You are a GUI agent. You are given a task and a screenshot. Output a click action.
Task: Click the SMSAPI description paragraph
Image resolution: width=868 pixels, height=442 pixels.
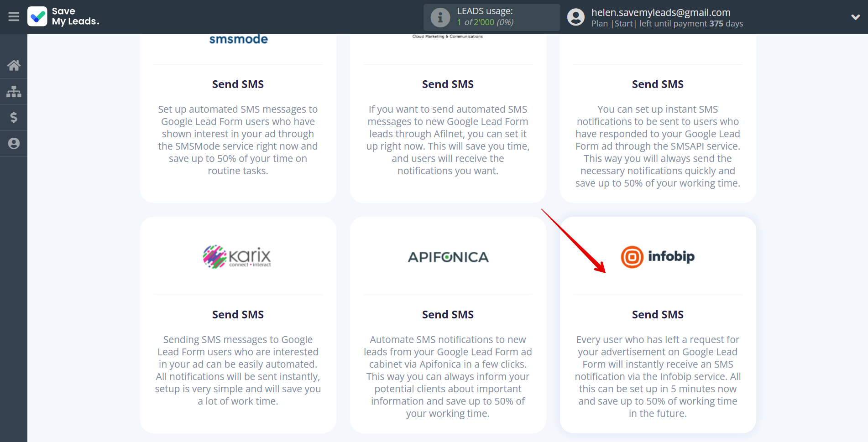658,146
